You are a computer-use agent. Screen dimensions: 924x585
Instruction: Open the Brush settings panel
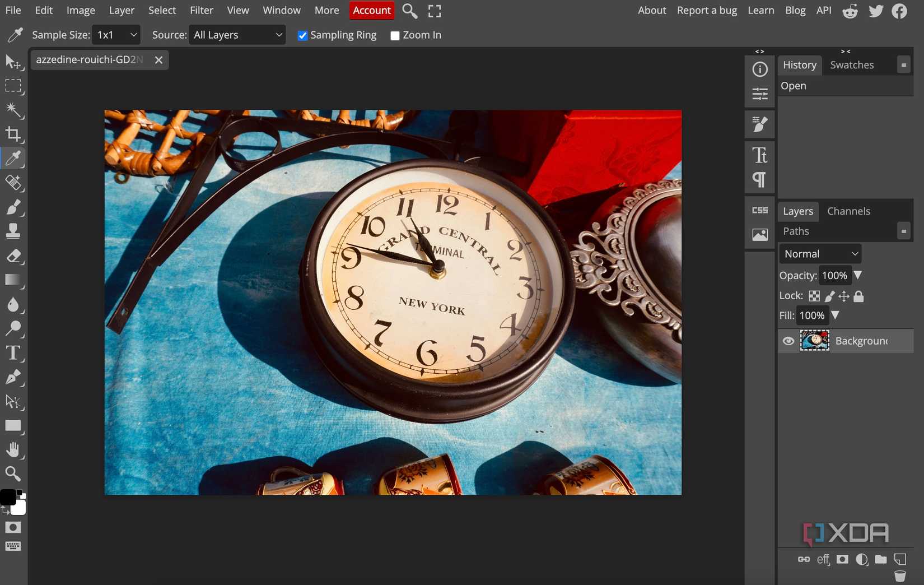[759, 124]
